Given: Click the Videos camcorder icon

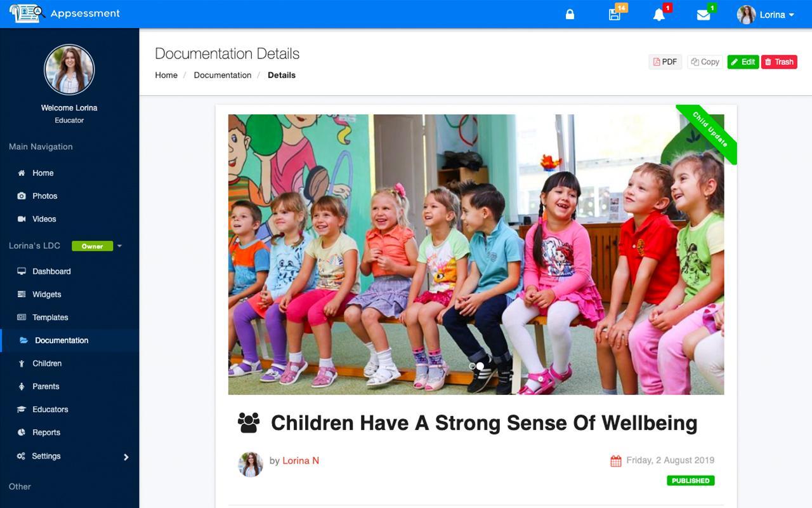Looking at the screenshot, I should [22, 218].
